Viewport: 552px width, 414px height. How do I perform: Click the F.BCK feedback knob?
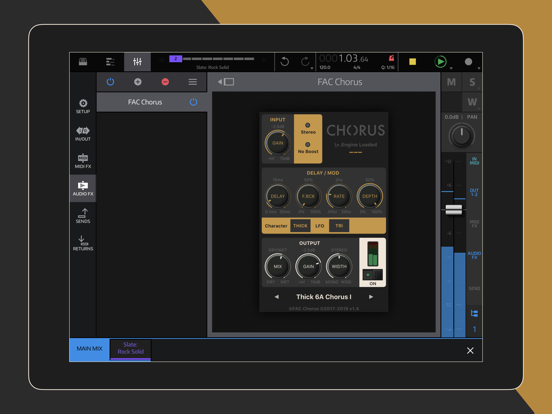coord(308,196)
